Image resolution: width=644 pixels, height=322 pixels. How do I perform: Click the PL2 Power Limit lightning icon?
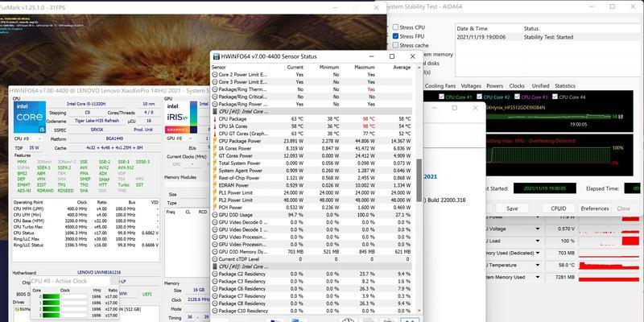tap(215, 200)
